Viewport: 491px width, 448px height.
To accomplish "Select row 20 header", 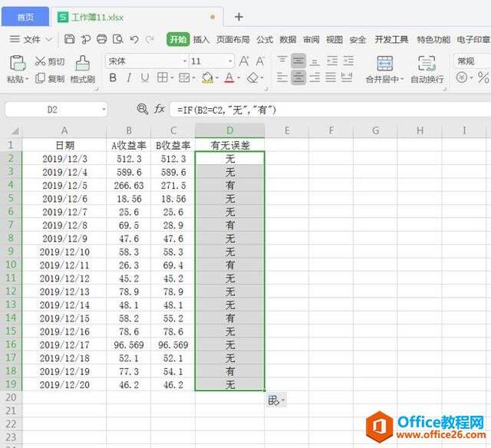I will [x=11, y=397].
